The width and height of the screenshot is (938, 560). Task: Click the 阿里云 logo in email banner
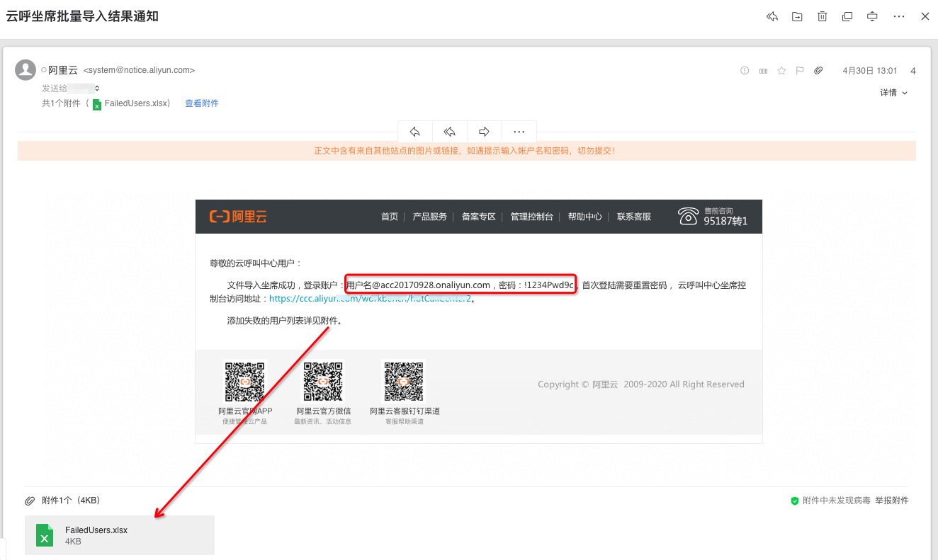(x=238, y=217)
